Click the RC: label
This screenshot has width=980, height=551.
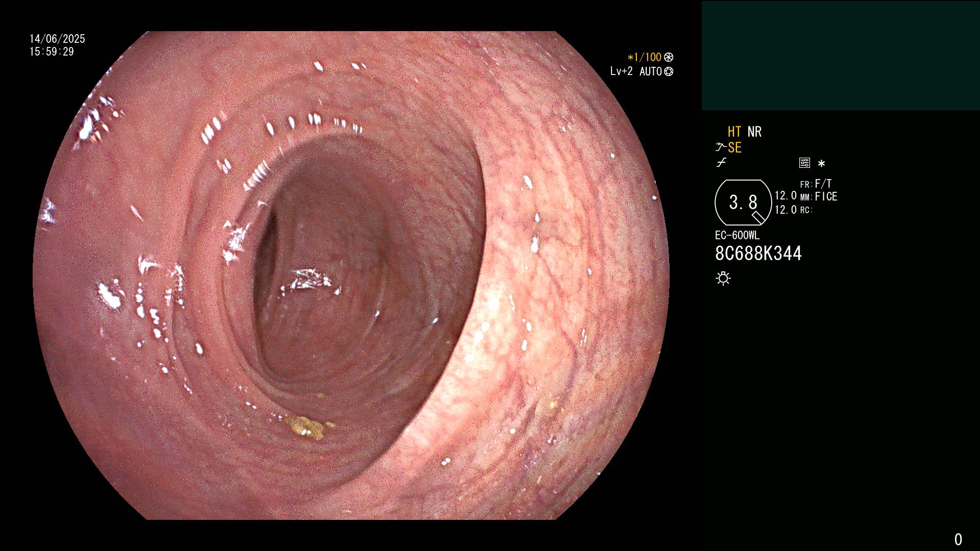[x=806, y=210]
